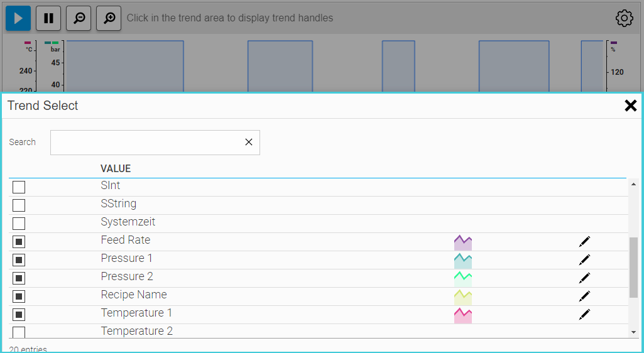Zoom out of the trend
The height and width of the screenshot is (353, 644).
coord(79,18)
